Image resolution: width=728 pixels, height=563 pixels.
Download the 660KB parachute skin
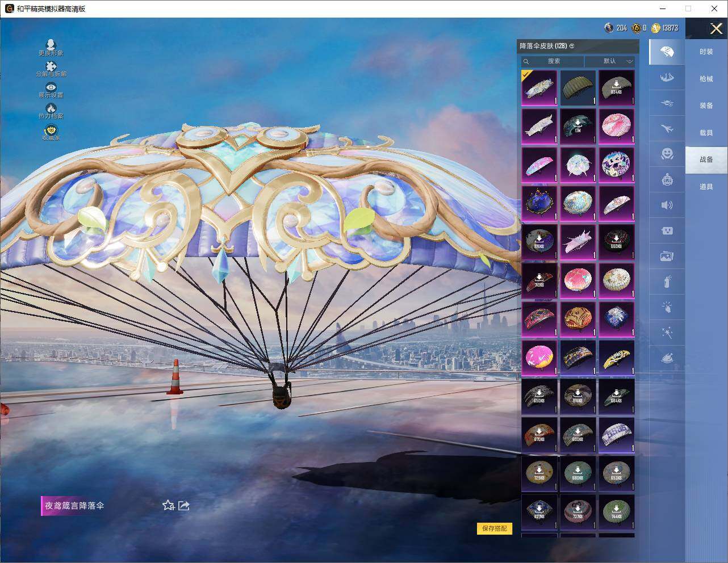616,242
